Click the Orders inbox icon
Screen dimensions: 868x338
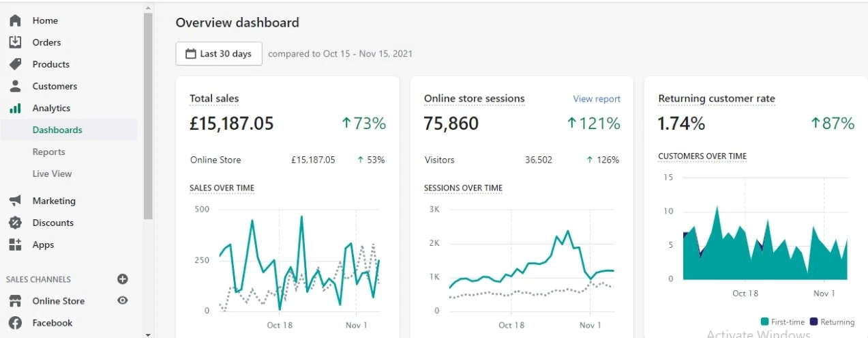coord(15,42)
